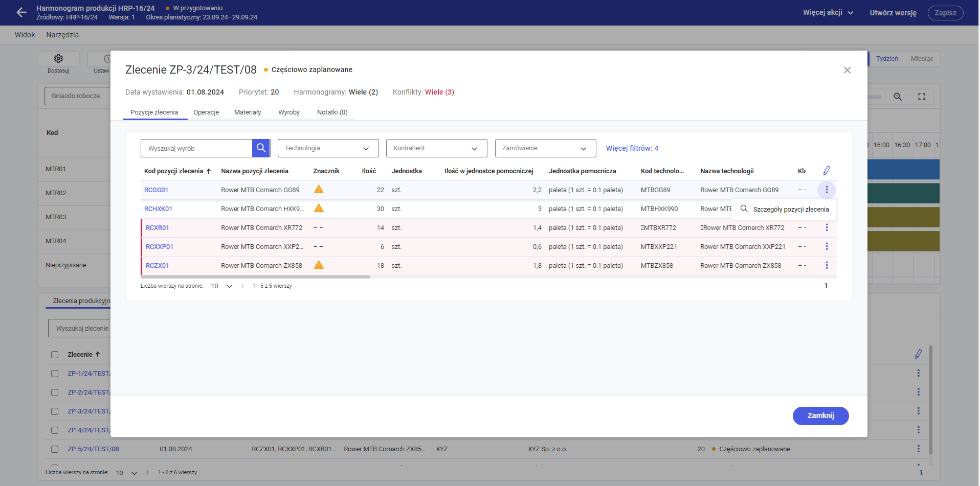Open row menu for ZP-4/24/TEST order
Viewport: 980px width, 486px height.
pos(919,430)
